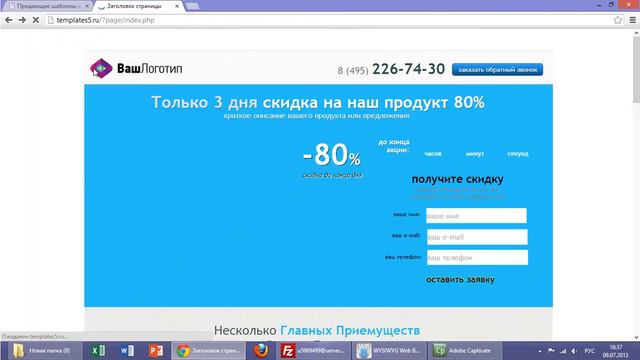Open the taskbar clock and date
Image resolution: width=640 pixels, height=360 pixels.
pos(616,351)
